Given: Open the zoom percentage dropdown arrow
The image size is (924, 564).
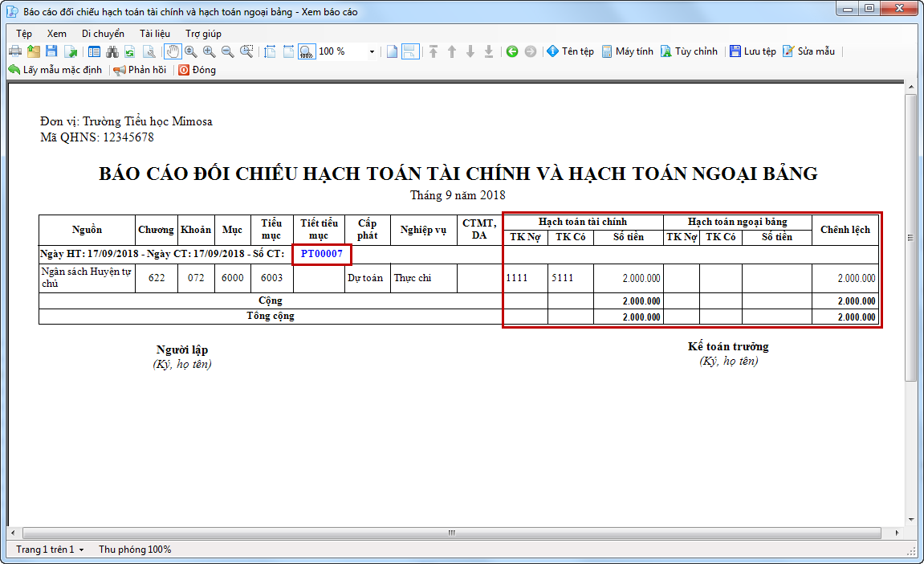Looking at the screenshot, I should [372, 51].
